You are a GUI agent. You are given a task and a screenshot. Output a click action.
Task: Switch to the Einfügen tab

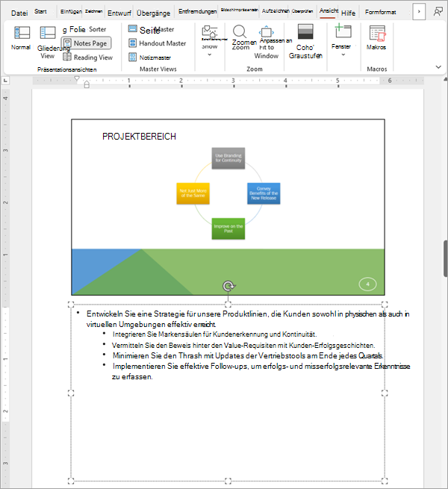71,11
